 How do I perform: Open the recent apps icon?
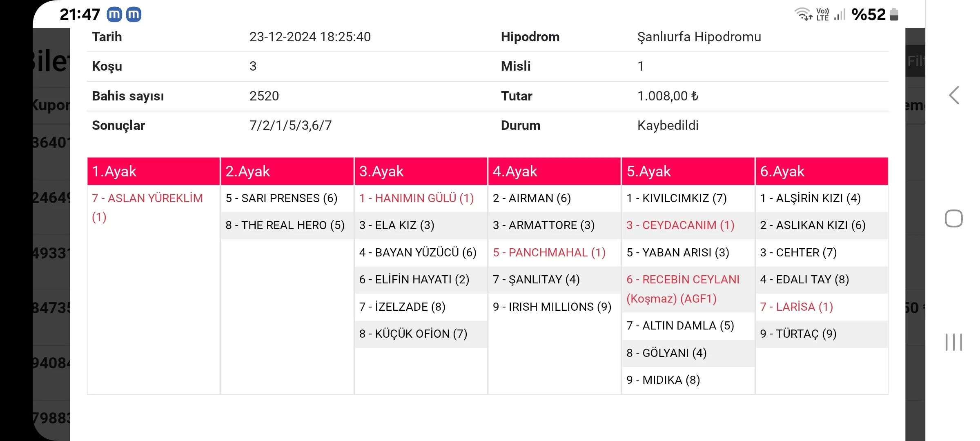(x=954, y=342)
